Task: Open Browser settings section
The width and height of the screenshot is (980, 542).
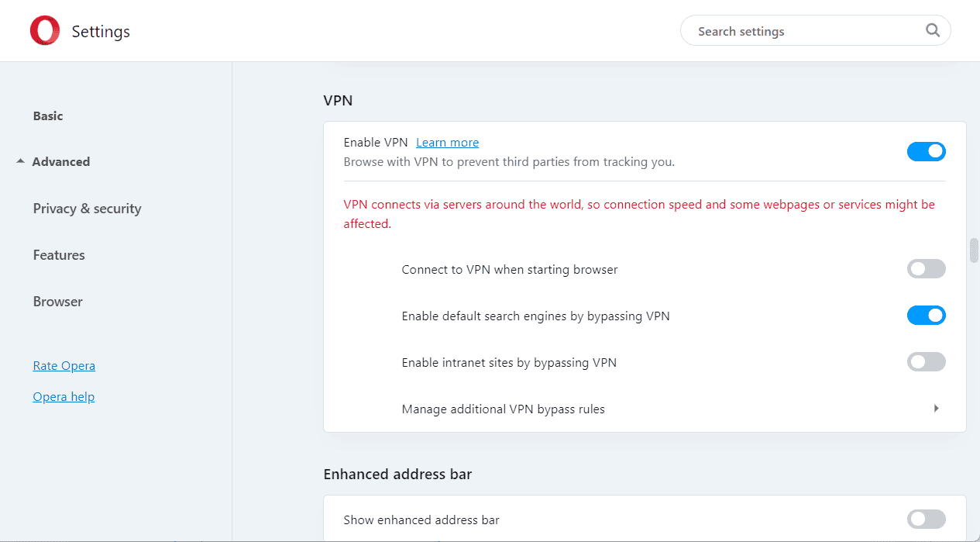Action: point(57,302)
